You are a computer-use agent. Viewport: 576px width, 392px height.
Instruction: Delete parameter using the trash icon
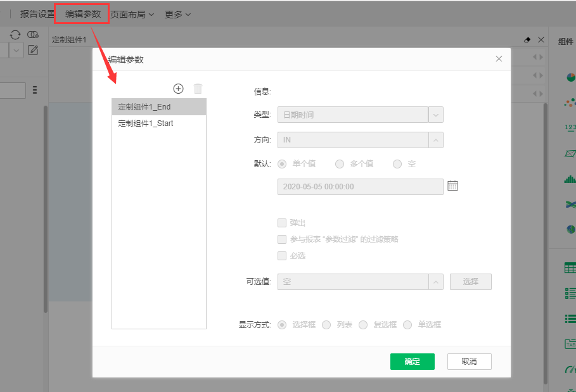pos(198,89)
